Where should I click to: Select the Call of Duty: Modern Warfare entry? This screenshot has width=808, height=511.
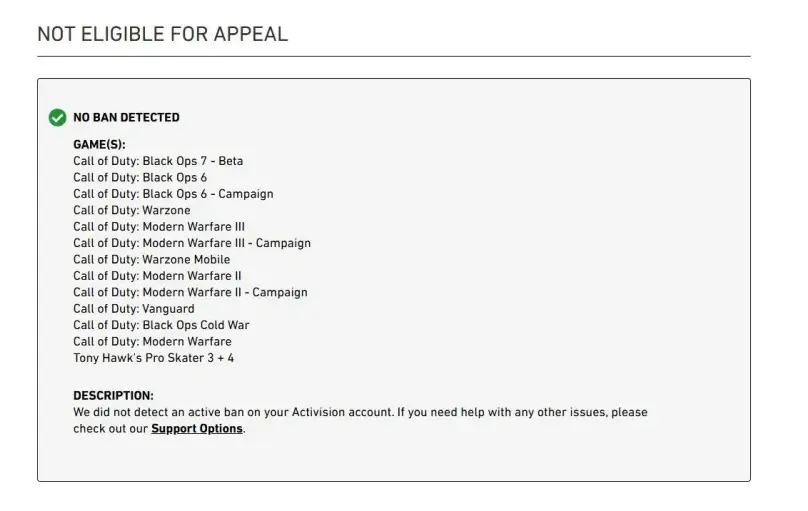pos(152,342)
